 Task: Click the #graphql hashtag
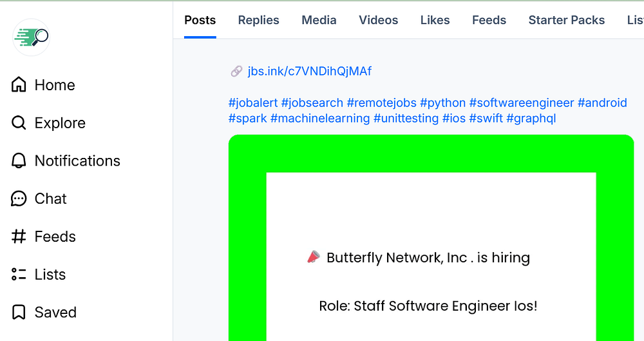pos(531,119)
